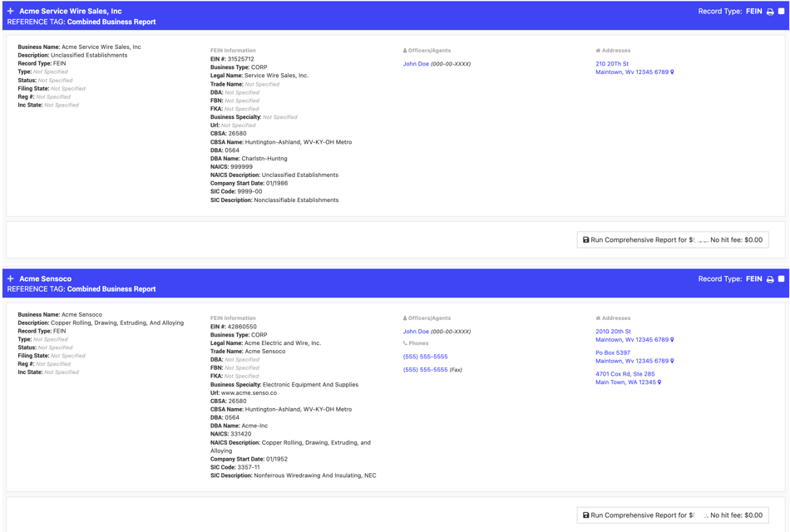Click the Acme Sensoco fax number
The width and height of the screenshot is (790, 532).
click(425, 370)
